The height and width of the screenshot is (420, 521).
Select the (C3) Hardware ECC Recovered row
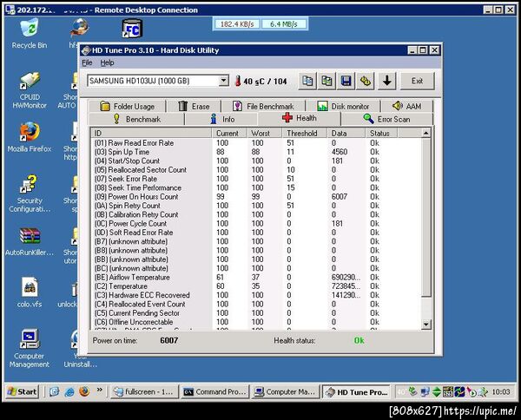click(x=256, y=296)
